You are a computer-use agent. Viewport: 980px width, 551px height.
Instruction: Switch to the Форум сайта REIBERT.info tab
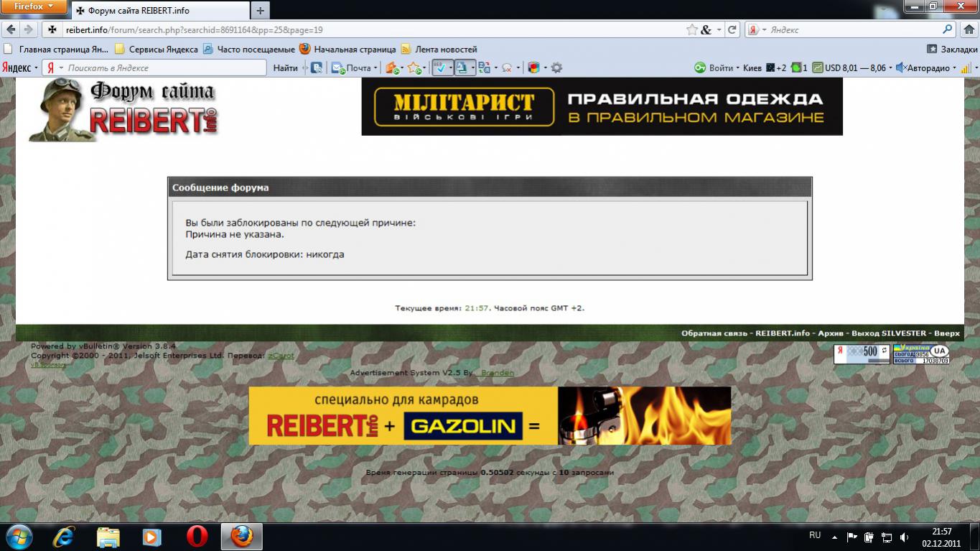click(160, 11)
